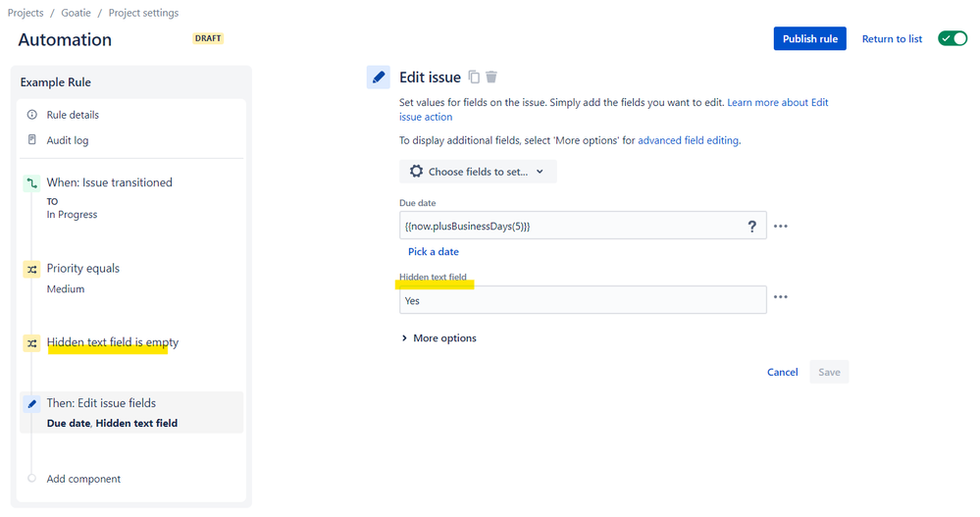Open advanced field editing link
Image resolution: width=980 pixels, height=517 pixels.
(x=688, y=140)
